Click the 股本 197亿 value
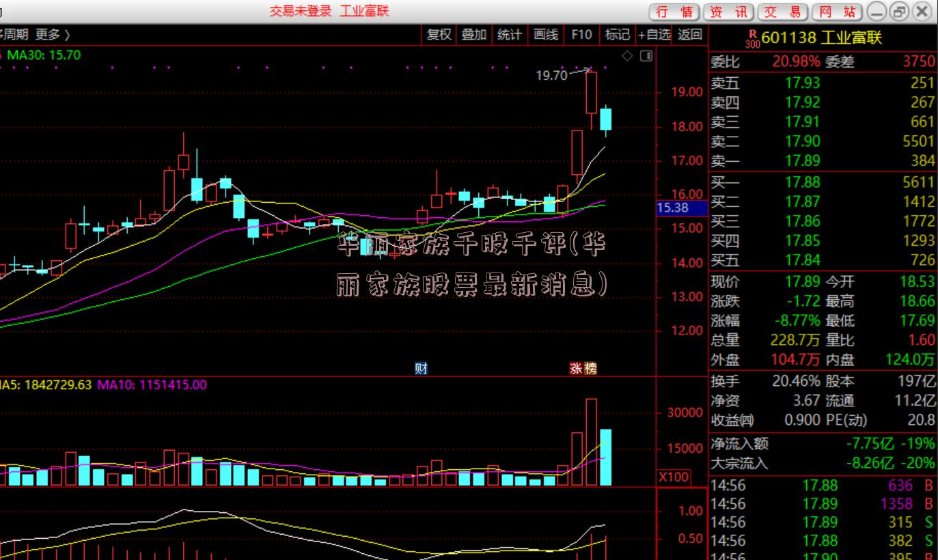 pyautogui.click(x=916, y=381)
